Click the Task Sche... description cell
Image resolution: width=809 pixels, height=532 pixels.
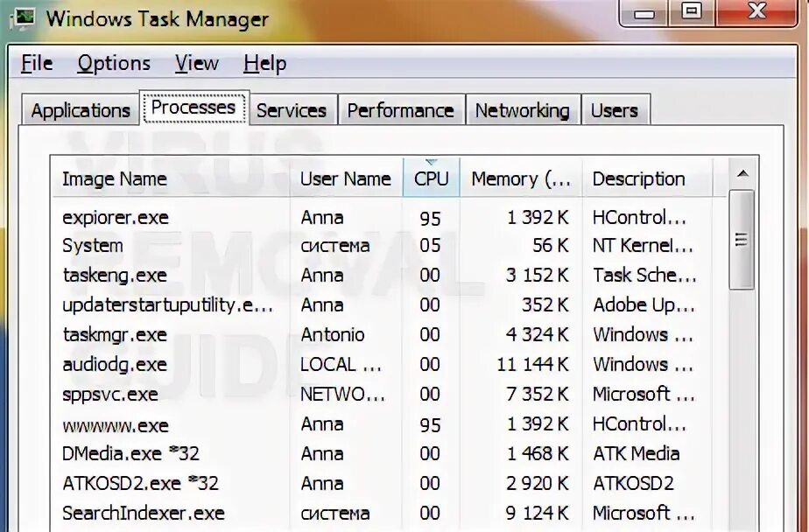(x=644, y=276)
